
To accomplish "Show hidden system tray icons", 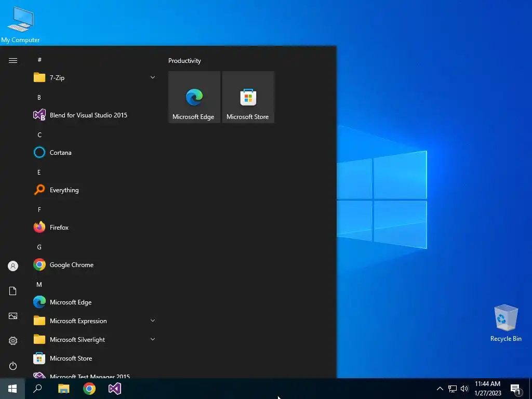I will [x=440, y=389].
